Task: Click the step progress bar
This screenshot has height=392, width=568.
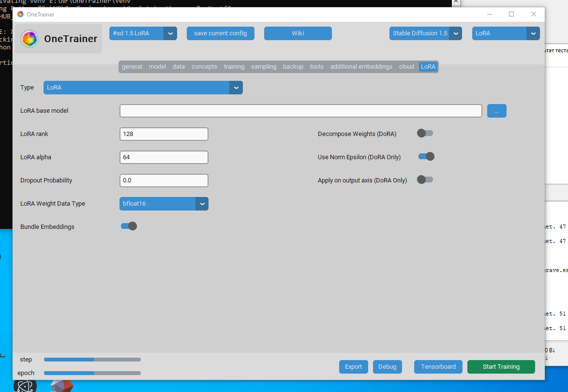Action: click(x=92, y=360)
